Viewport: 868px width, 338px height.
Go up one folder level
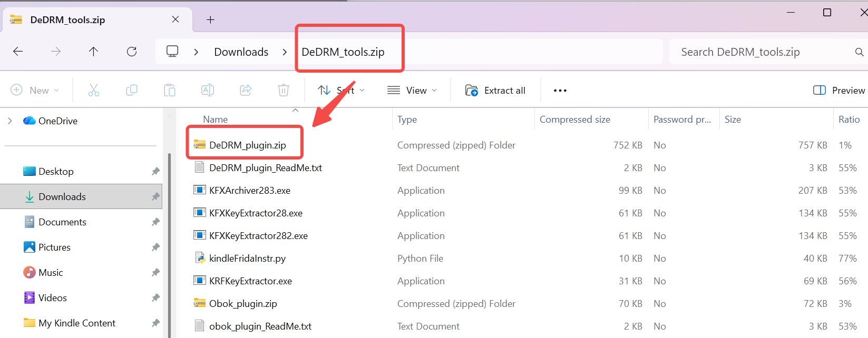93,52
